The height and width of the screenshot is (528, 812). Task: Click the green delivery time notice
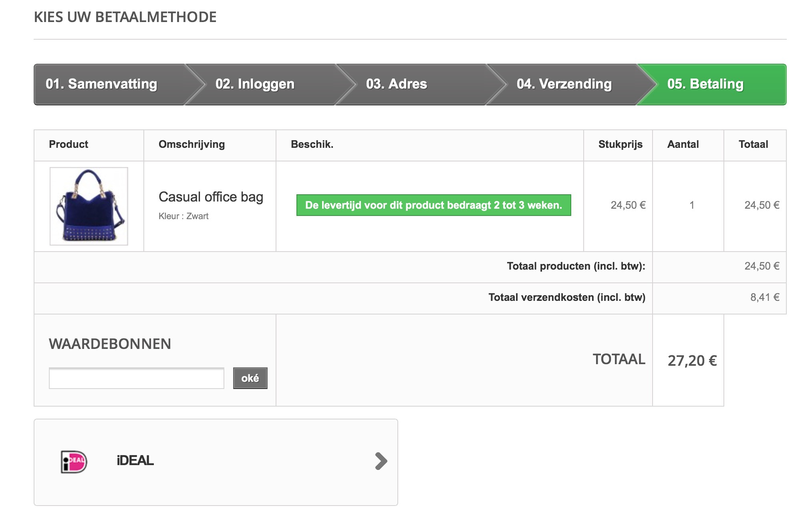[x=433, y=205]
